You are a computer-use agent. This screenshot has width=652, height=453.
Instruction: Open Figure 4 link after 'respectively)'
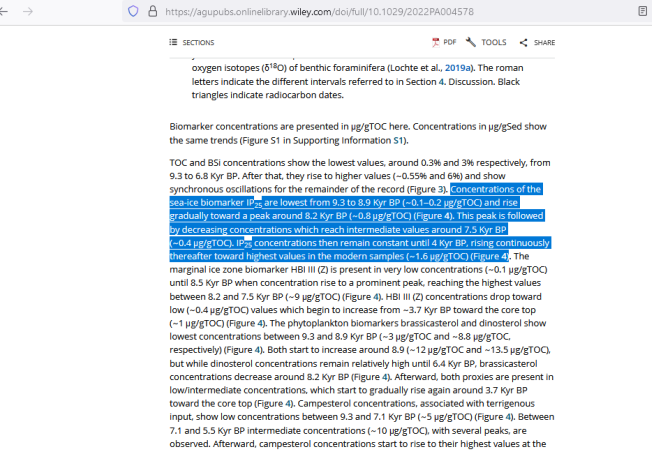point(258,350)
